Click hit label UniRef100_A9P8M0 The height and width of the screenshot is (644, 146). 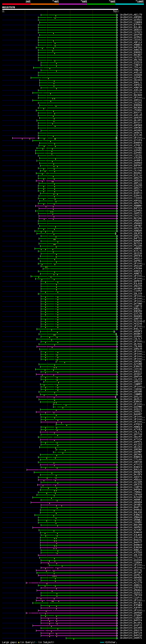(x=131, y=17)
